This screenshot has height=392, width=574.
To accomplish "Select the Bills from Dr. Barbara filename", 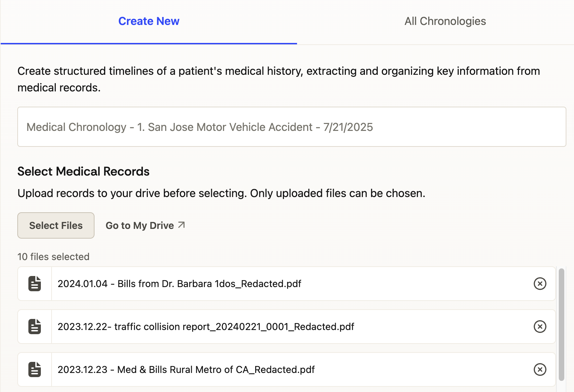I will pos(179,284).
